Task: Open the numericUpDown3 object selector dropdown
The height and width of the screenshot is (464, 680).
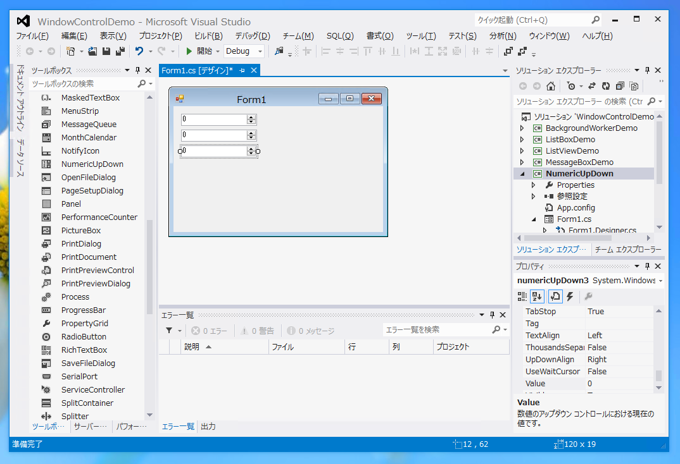Action: click(660, 281)
